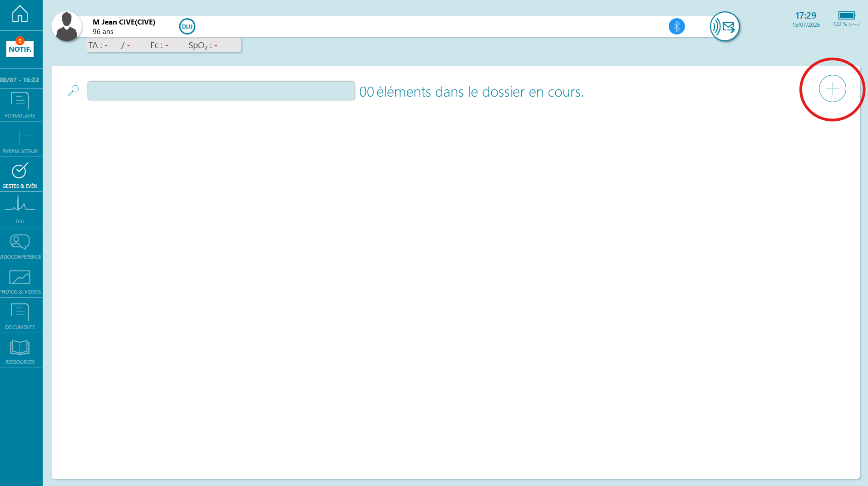Image resolution: width=868 pixels, height=486 pixels.
Task: Open the ECG section
Action: point(20,210)
